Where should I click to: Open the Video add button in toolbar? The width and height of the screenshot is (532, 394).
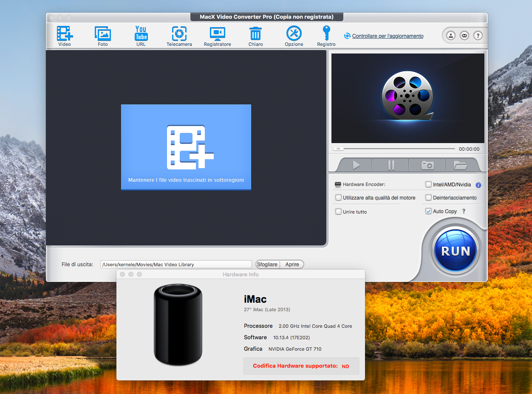[x=65, y=36]
